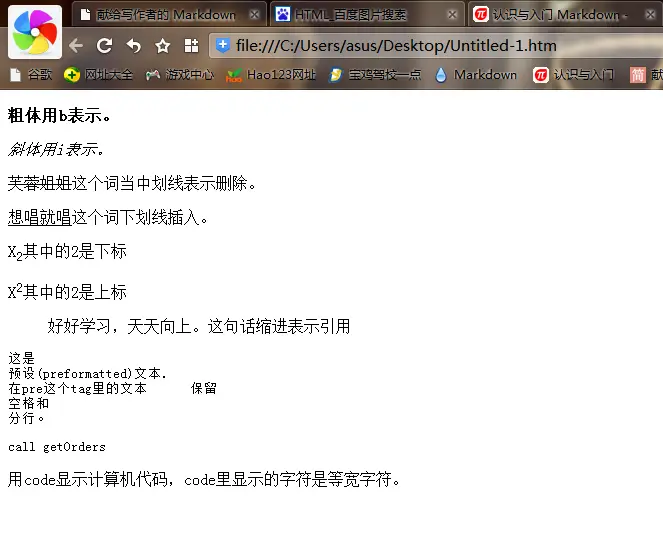The image size is (663, 560).
Task: Click the red pi favicon on third tab
Action: (481, 15)
